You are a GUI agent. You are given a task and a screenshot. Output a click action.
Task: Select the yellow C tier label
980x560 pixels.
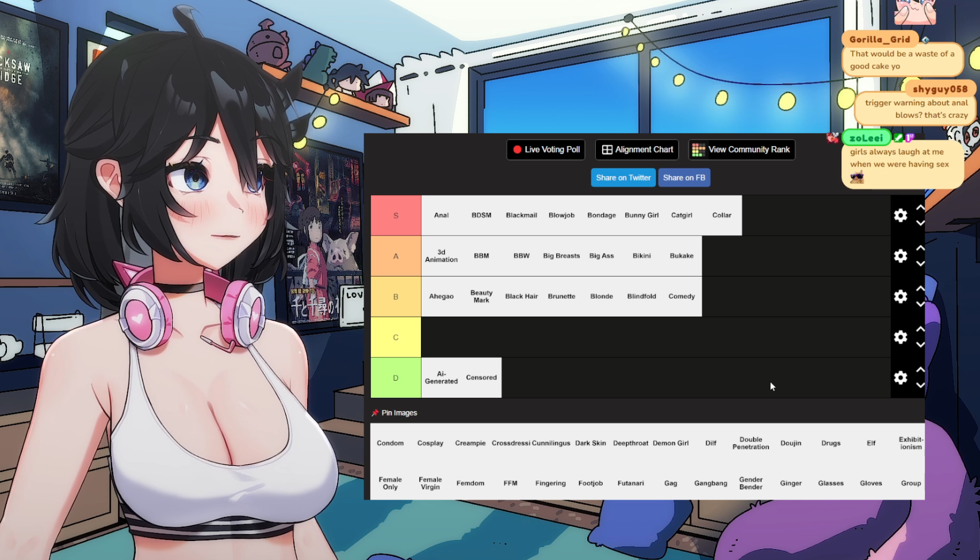point(396,337)
